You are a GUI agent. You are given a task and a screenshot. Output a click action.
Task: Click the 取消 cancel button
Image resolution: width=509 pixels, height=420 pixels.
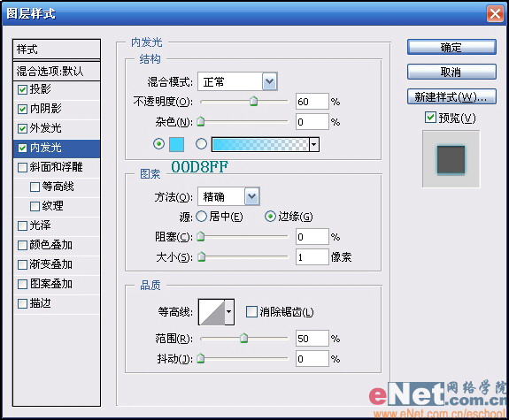click(x=451, y=72)
